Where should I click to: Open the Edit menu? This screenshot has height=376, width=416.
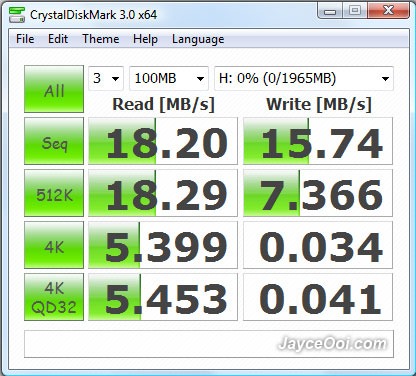(x=58, y=39)
